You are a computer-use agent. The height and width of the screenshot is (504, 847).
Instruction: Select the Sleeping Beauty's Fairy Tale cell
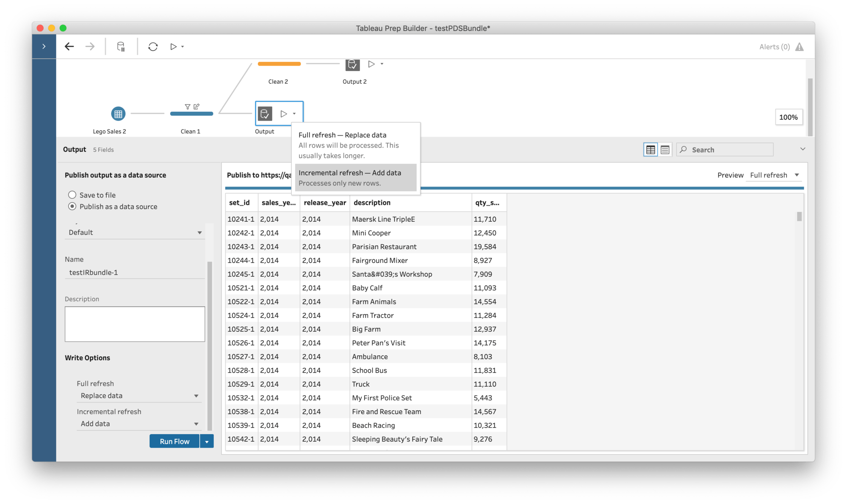point(411,439)
